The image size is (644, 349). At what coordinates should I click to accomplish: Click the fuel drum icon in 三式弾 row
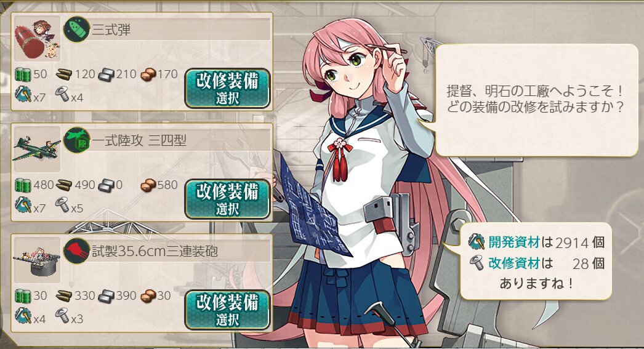click(x=23, y=74)
